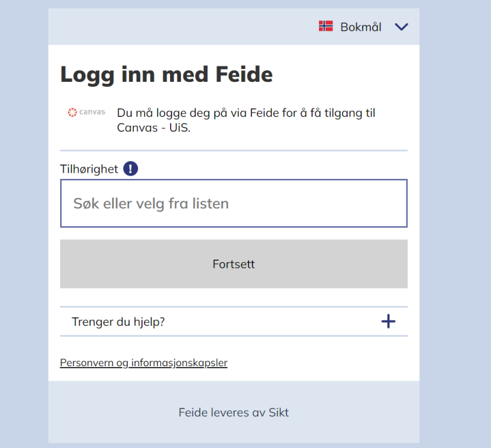Image resolution: width=491 pixels, height=448 pixels.
Task: Click the plus icon beside help
Action: [388, 321]
